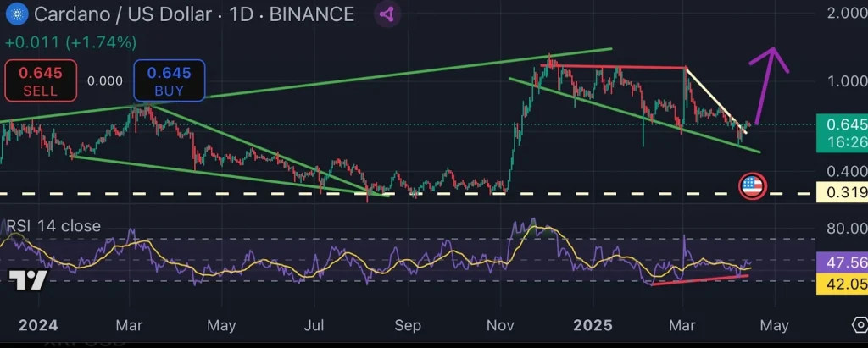Click the 2.000 price scale label
Image resolution: width=868 pixels, height=348 pixels.
click(x=847, y=14)
